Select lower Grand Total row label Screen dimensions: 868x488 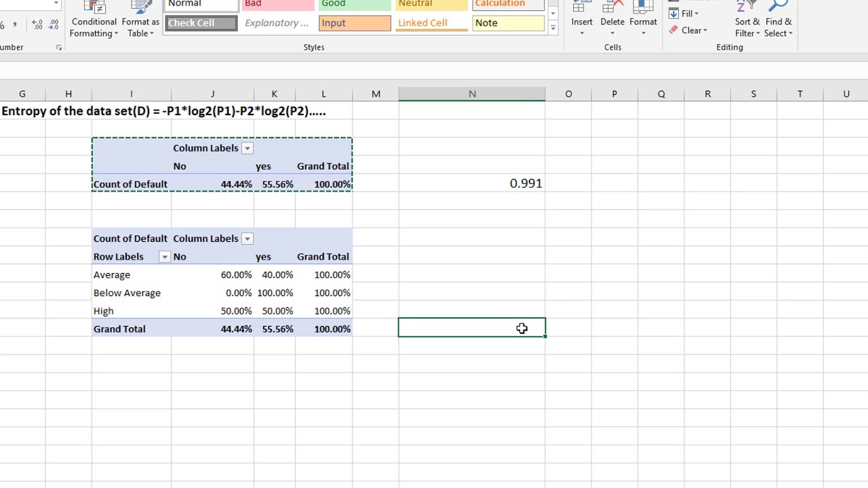click(x=132, y=329)
